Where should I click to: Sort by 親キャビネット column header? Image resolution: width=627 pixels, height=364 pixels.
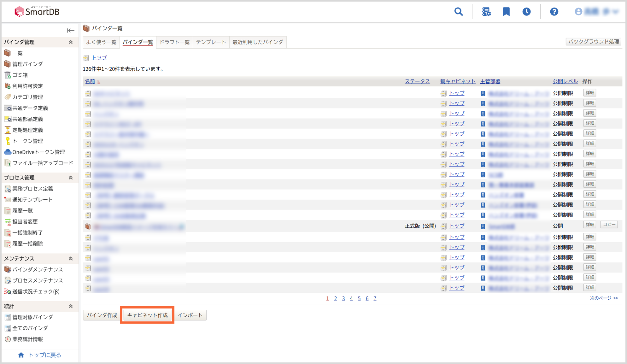point(458,81)
